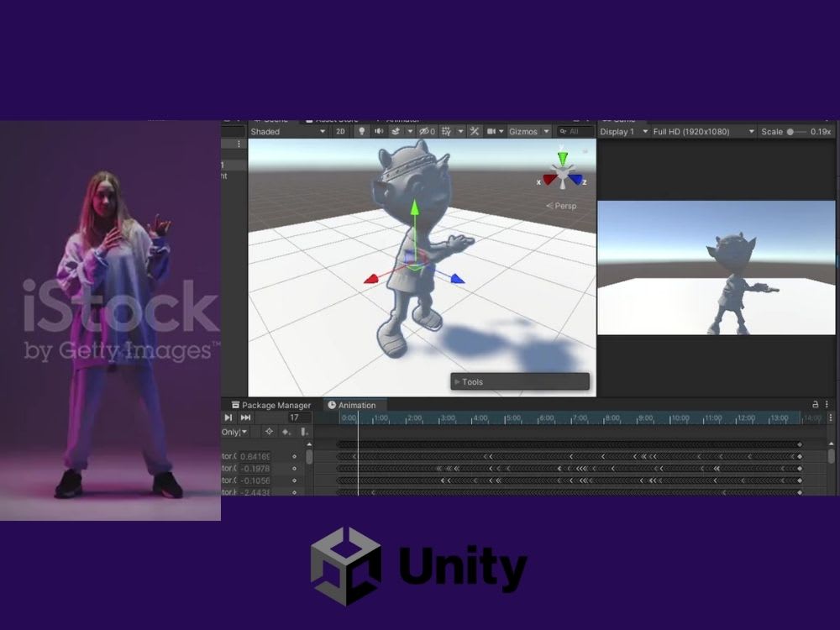840x630 pixels.
Task: Select the component tools wrench icon
Action: tap(475, 131)
